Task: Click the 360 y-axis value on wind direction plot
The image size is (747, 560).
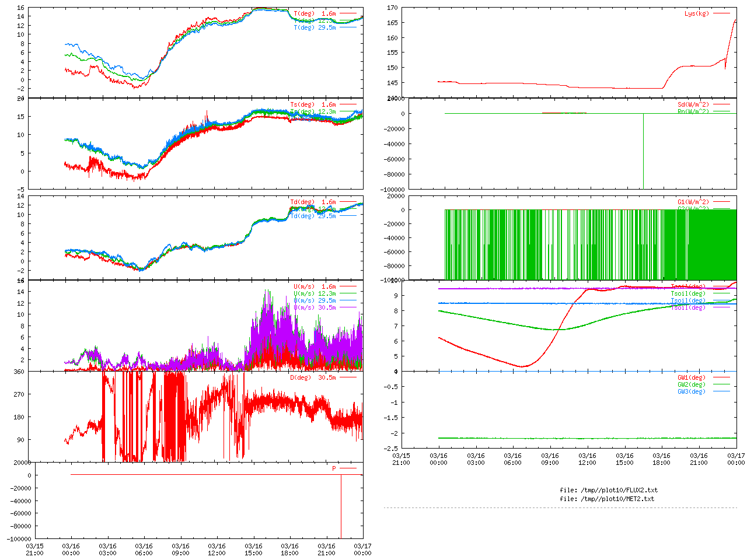Action: (x=19, y=372)
